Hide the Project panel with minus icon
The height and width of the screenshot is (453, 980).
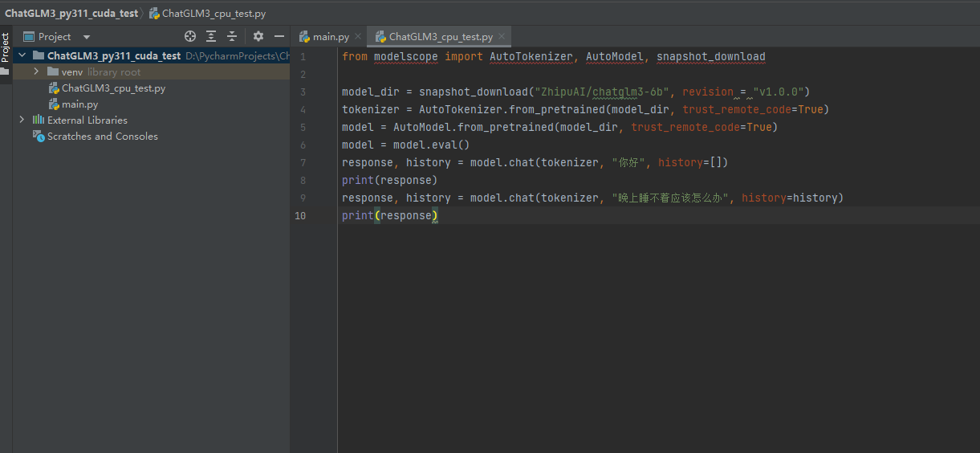click(x=279, y=36)
